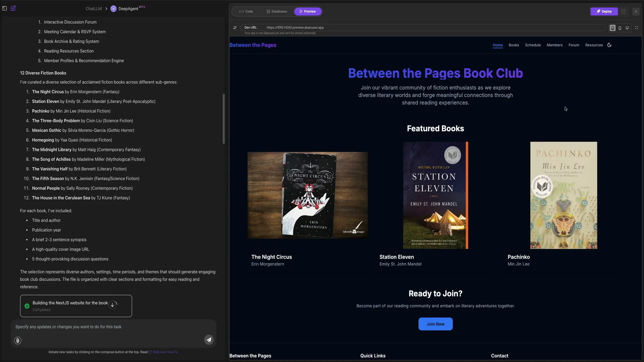Image resolution: width=644 pixels, height=362 pixels.
Task: Open Books in site navigation
Action: (514, 45)
